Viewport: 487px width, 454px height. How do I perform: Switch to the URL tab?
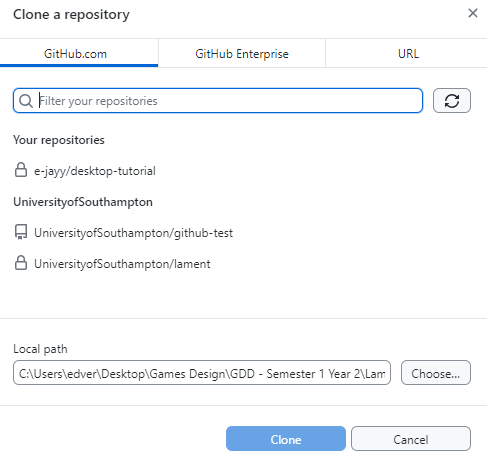tap(408, 53)
